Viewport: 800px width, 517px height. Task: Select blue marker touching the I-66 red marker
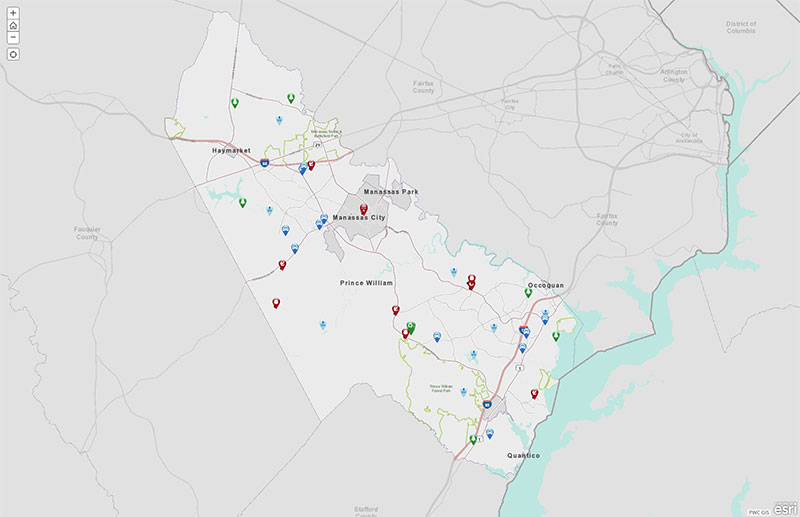tap(303, 169)
